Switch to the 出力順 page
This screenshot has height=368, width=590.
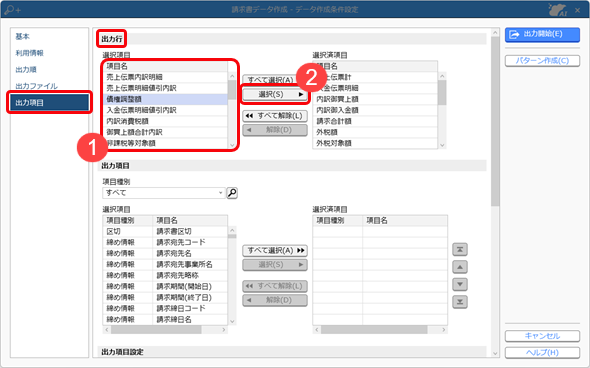click(26, 70)
